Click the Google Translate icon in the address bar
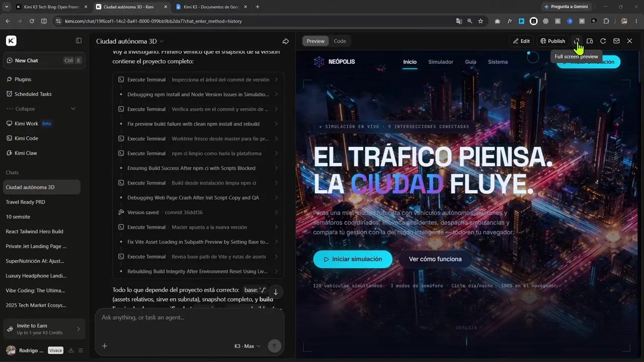 click(x=459, y=21)
